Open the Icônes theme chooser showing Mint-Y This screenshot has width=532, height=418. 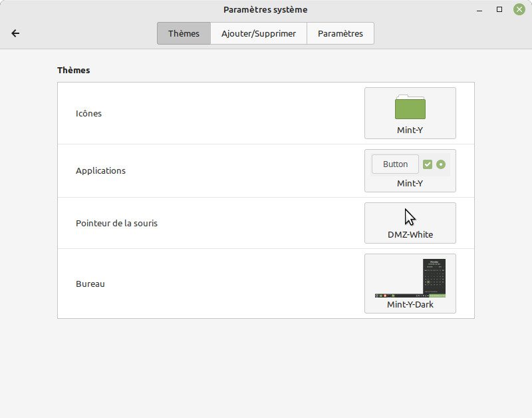point(410,113)
